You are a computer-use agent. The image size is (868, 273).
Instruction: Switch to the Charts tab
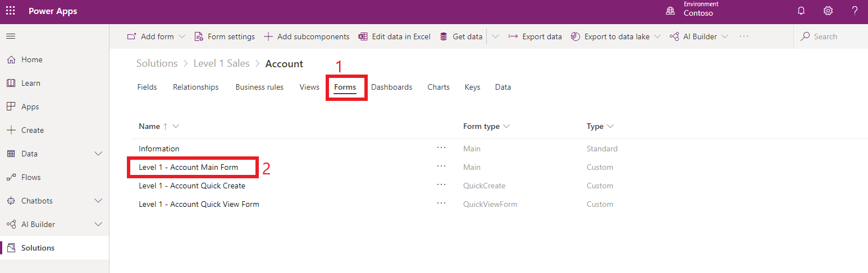[438, 87]
